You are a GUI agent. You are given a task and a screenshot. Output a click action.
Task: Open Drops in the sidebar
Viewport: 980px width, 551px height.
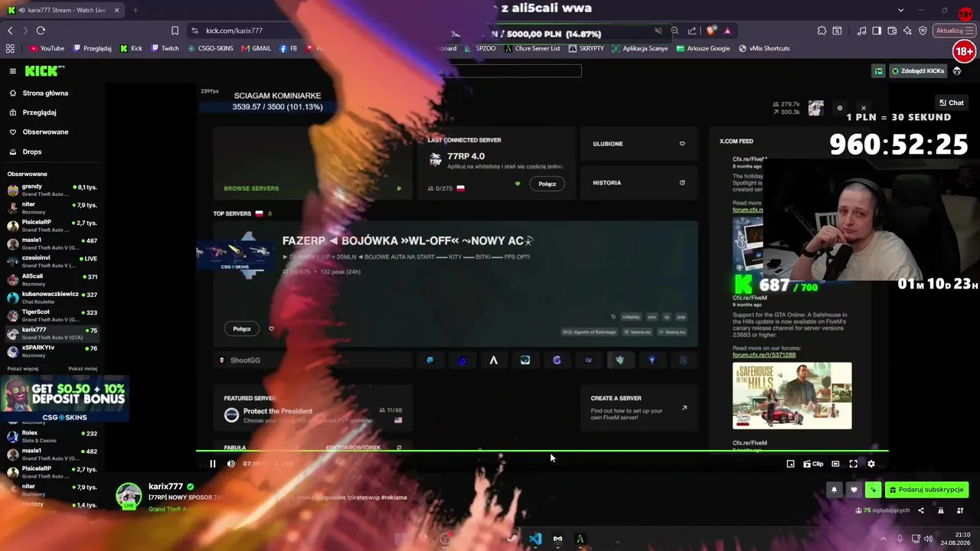pyautogui.click(x=32, y=152)
